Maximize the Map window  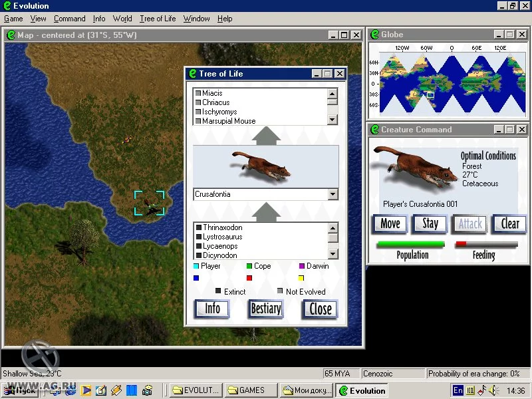point(344,35)
